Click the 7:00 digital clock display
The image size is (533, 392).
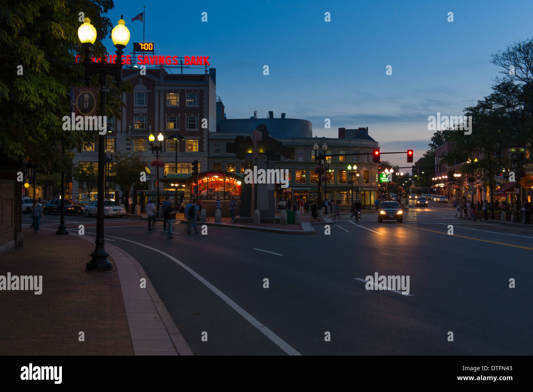pyautogui.click(x=144, y=47)
